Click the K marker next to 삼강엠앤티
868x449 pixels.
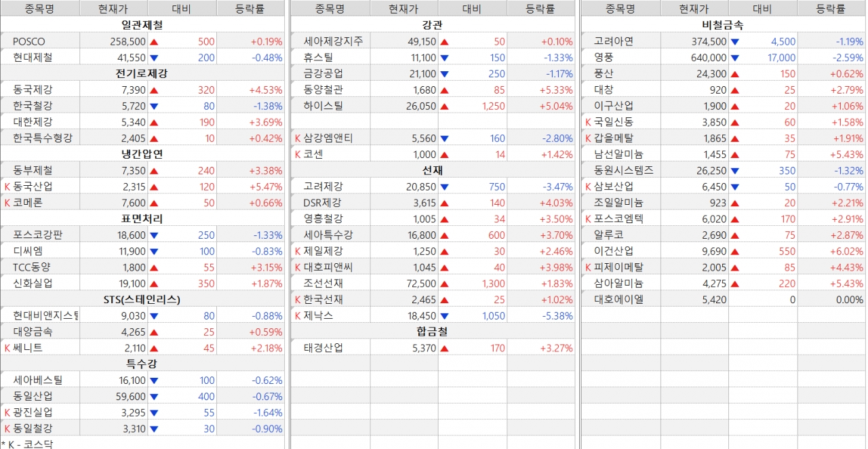tap(298, 138)
